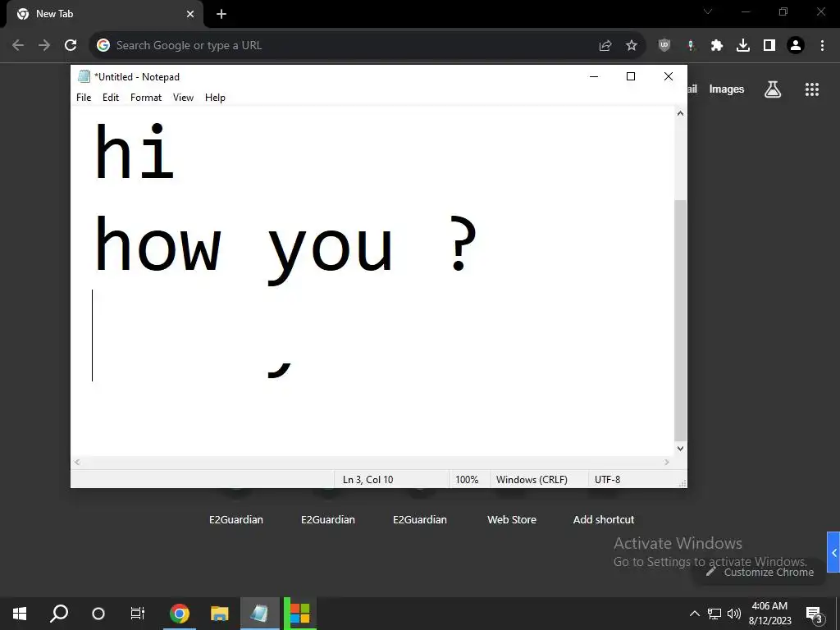This screenshot has width=840, height=630.
Task: Click the Customize Chrome button
Action: coord(760,572)
